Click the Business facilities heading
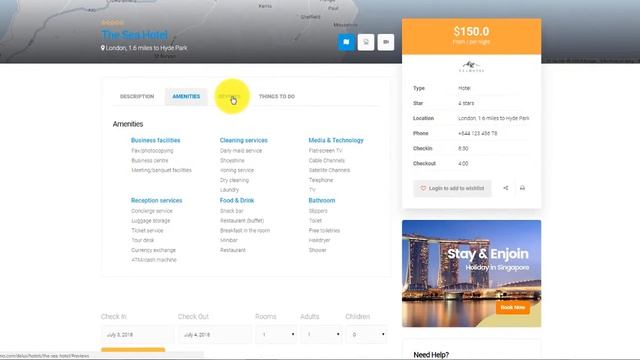The width and height of the screenshot is (640, 360). pos(156,140)
